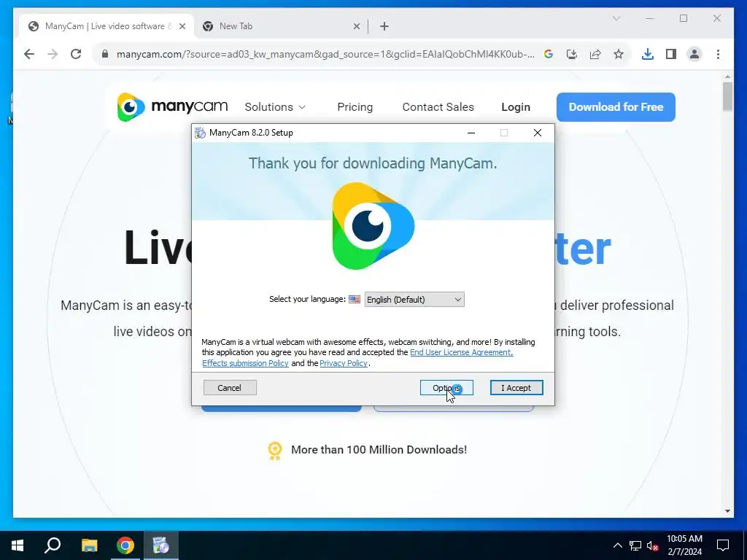747x560 pixels.
Task: Open the Chrome downloads icon
Action: point(648,54)
